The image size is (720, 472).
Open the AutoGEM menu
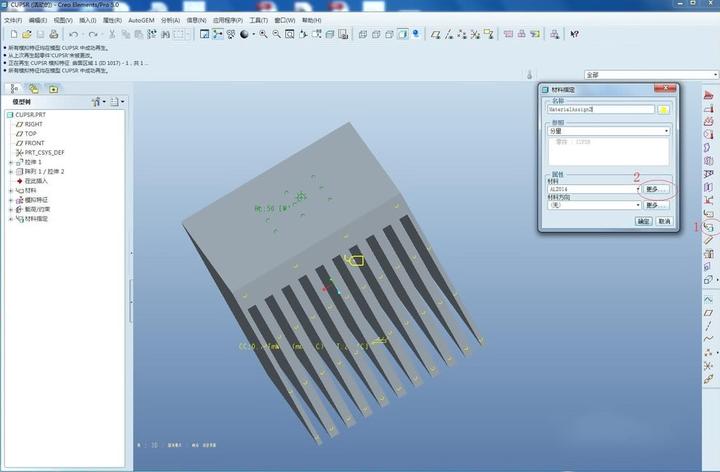[141, 21]
